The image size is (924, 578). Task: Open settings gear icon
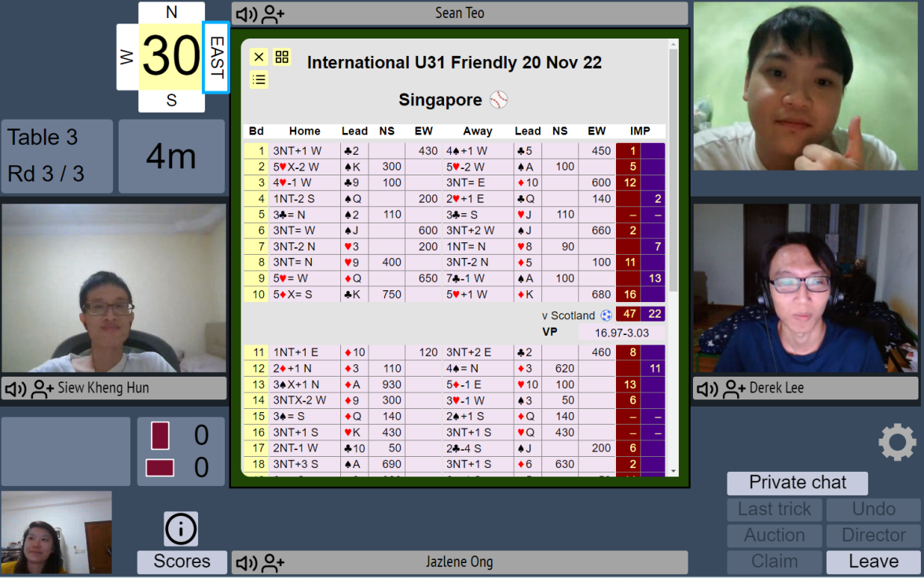click(x=897, y=442)
